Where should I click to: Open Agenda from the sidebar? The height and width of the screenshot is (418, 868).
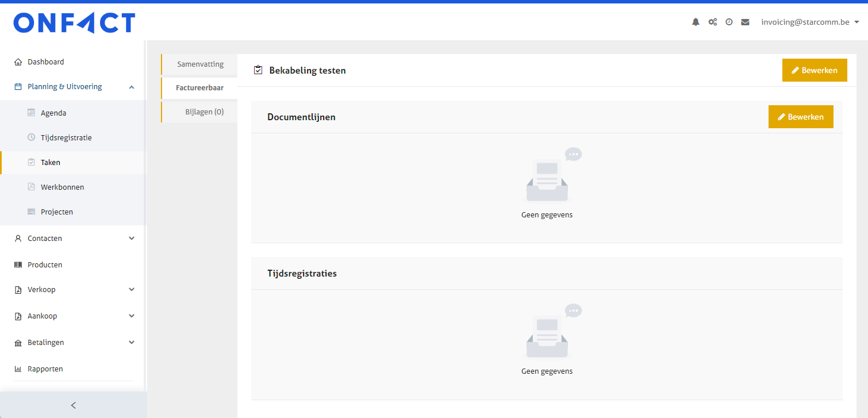(x=53, y=113)
